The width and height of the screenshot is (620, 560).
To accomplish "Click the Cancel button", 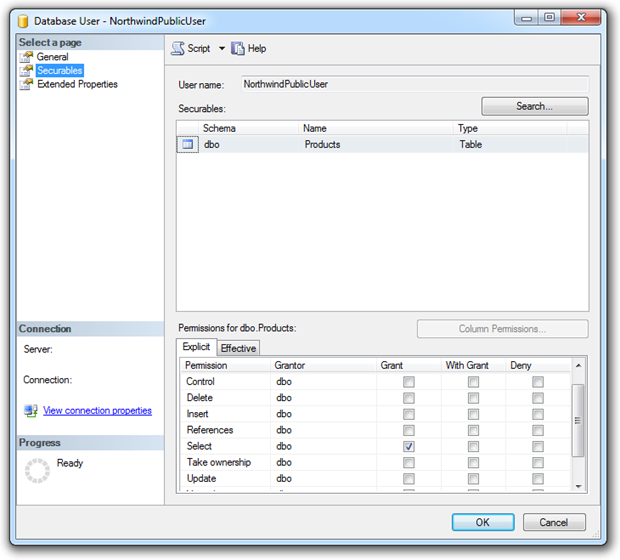I will click(554, 522).
